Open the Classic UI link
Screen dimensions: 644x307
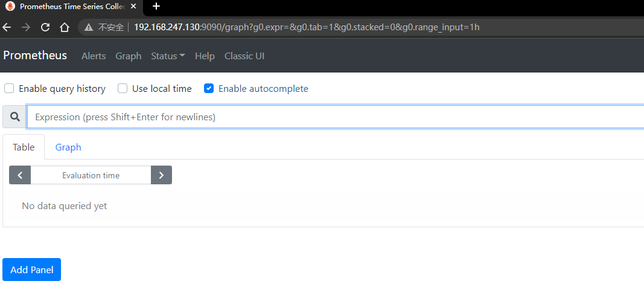(x=244, y=56)
